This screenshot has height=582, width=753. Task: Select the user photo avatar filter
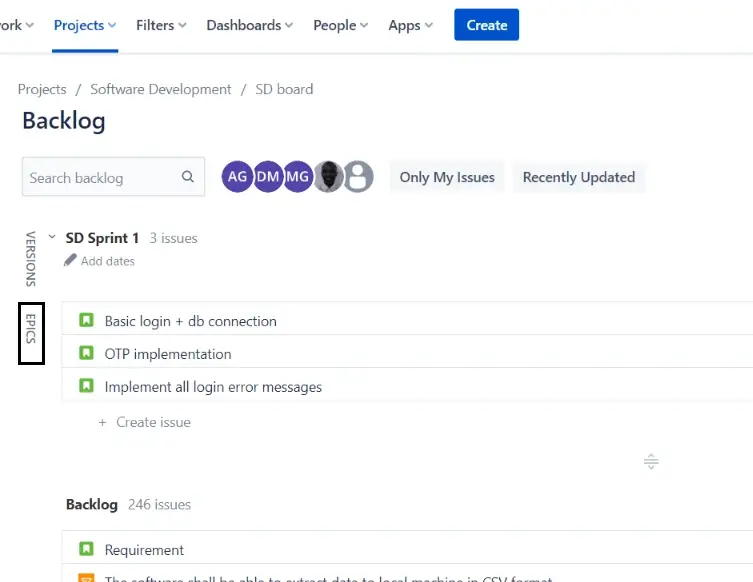(328, 177)
